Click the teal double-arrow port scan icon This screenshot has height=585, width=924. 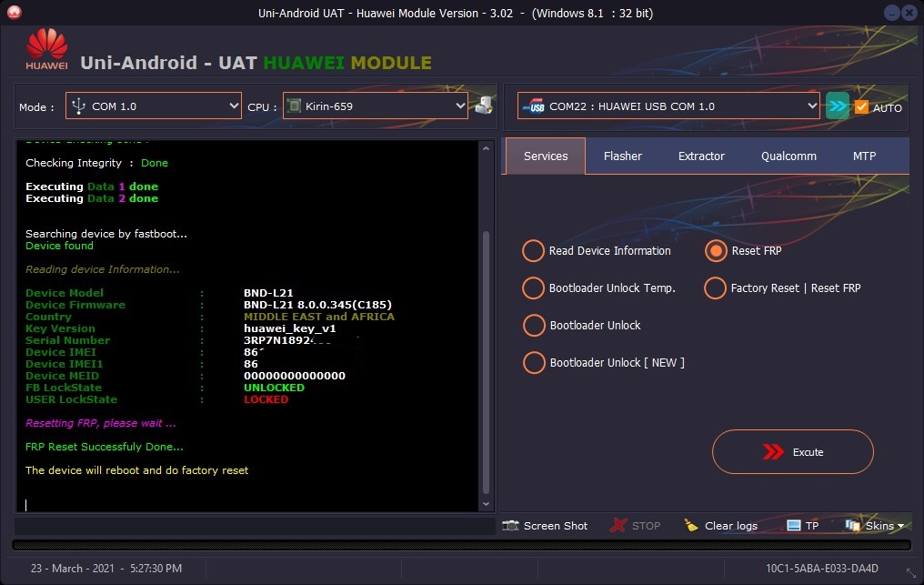pyautogui.click(x=838, y=106)
